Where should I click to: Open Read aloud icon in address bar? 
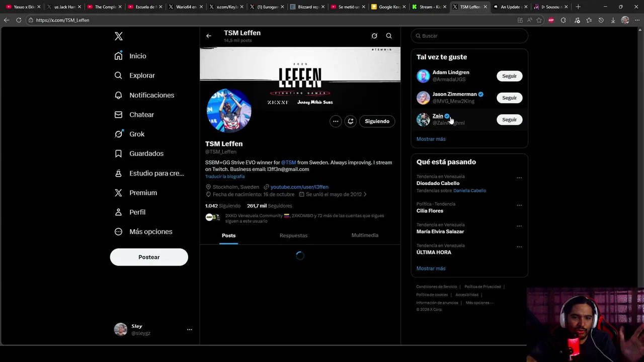(x=529, y=20)
